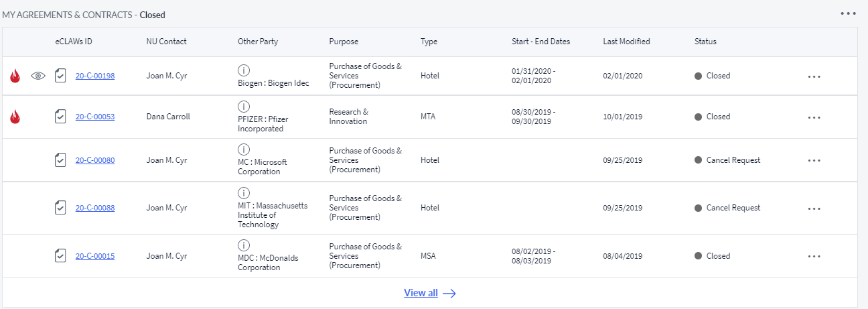This screenshot has height=309, width=868.
Task: Open agreement link 20-C-00198
Action: tap(95, 76)
